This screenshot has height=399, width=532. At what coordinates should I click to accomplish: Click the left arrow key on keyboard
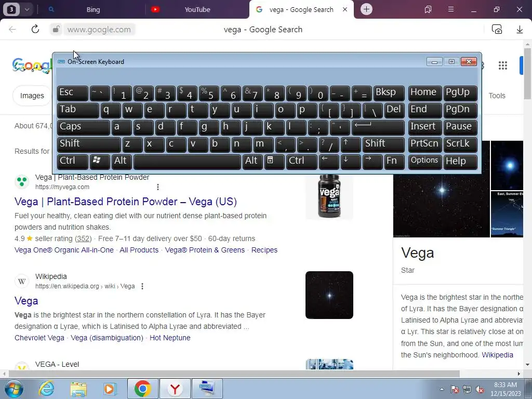click(329, 162)
